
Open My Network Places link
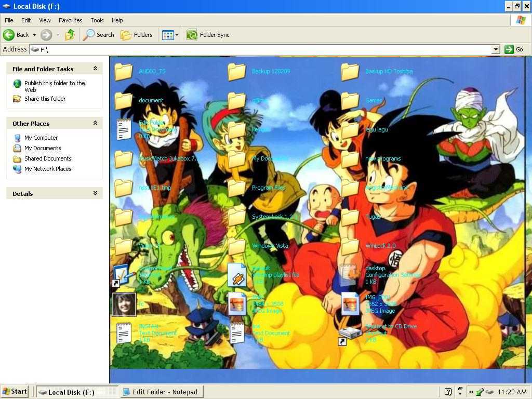(x=48, y=169)
